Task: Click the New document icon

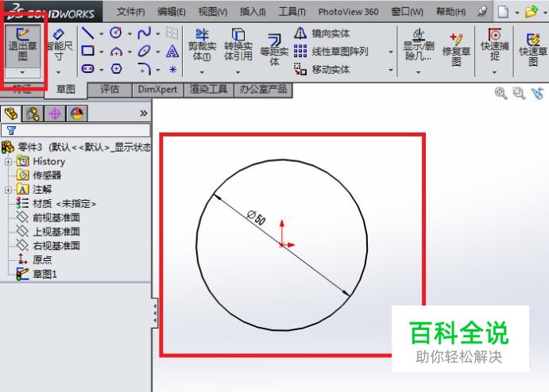Action: point(503,12)
